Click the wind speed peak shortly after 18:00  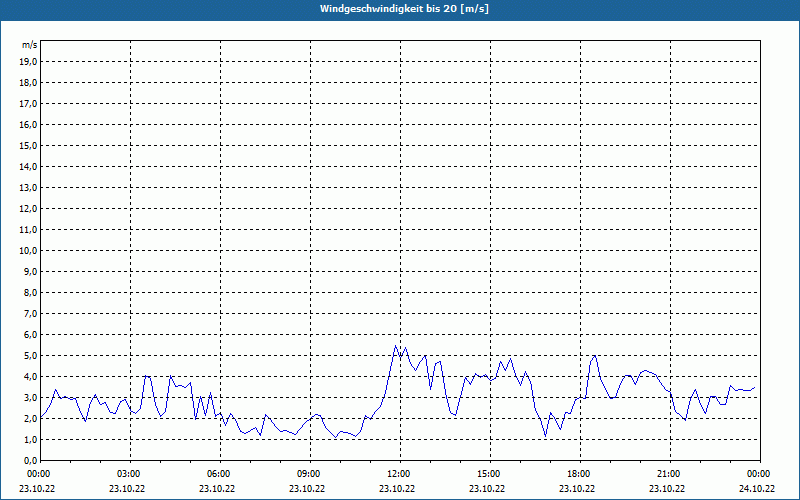click(x=594, y=355)
